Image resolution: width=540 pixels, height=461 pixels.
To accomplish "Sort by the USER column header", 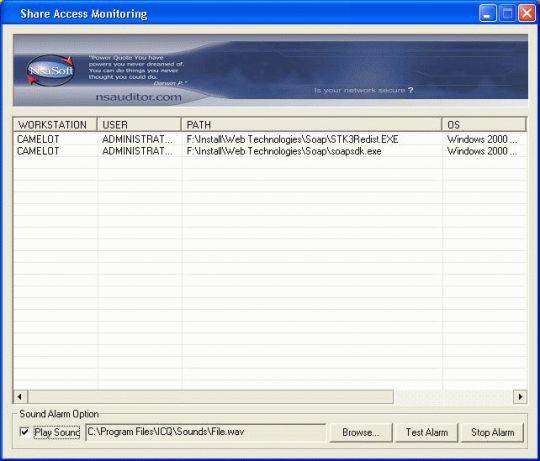I will pos(139,125).
